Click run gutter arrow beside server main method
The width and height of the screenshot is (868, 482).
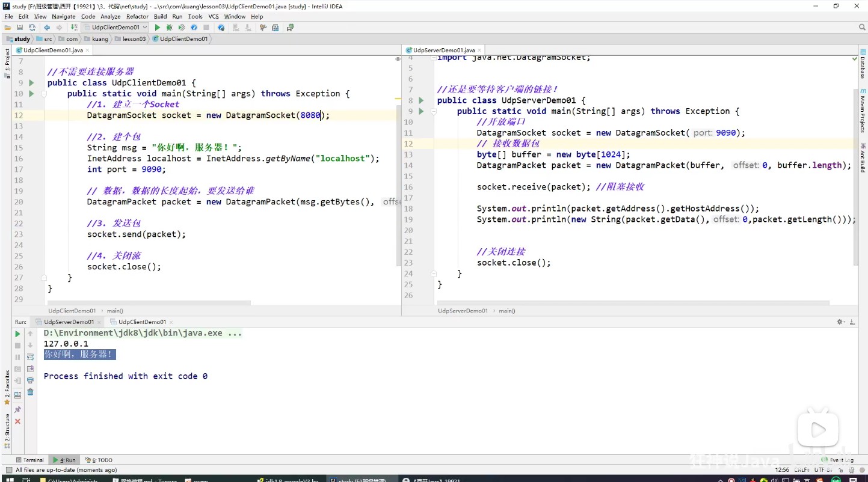tap(422, 111)
